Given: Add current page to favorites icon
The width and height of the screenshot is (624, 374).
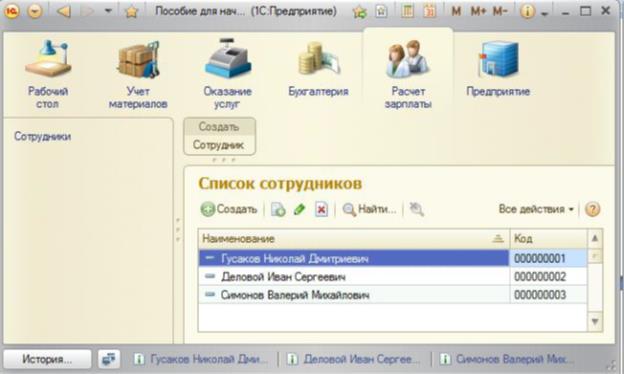Looking at the screenshot, I should pyautogui.click(x=359, y=12).
